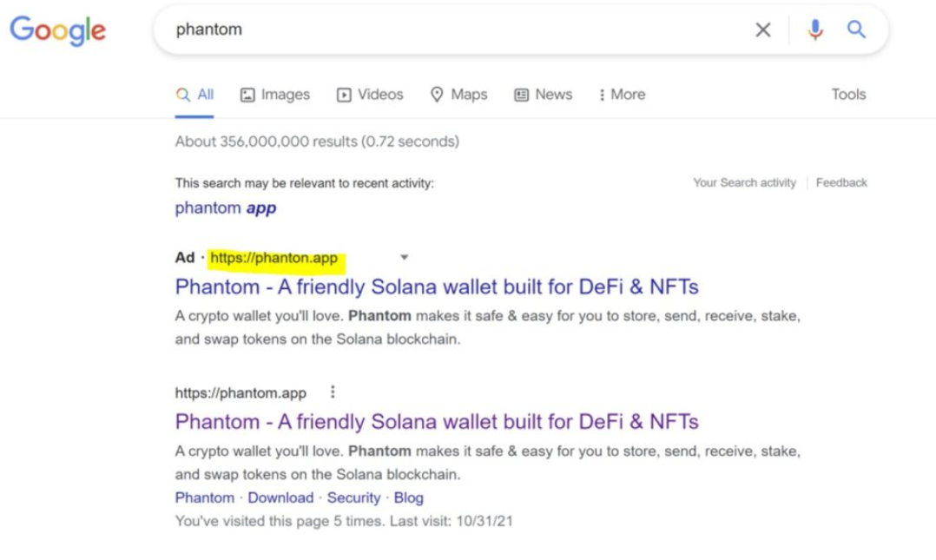Open the Phantom sitelink
The width and height of the screenshot is (936, 560).
coord(205,497)
